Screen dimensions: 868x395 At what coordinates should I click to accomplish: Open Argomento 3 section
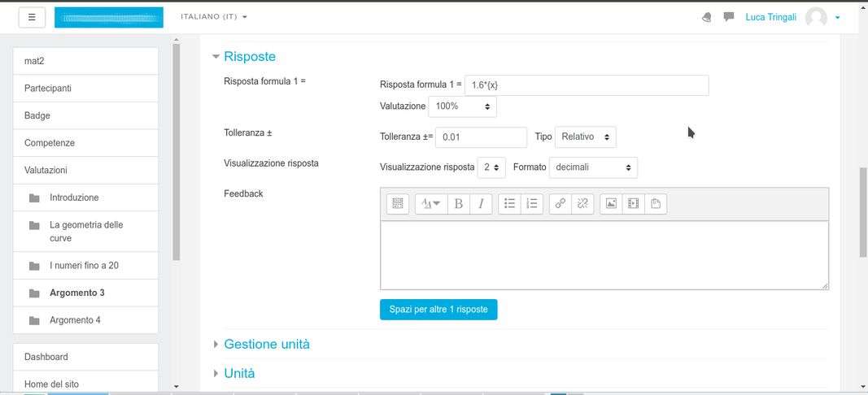coord(85,293)
